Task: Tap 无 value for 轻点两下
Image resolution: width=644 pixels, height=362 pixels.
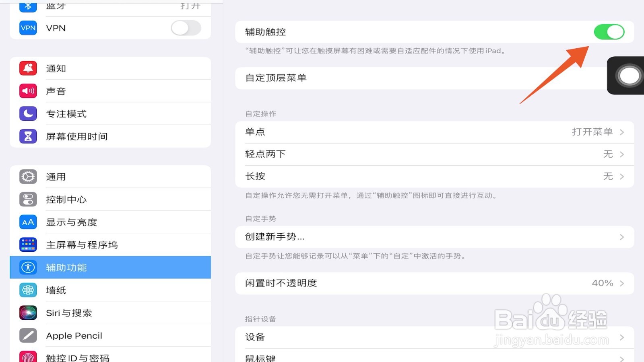Action: click(608, 154)
